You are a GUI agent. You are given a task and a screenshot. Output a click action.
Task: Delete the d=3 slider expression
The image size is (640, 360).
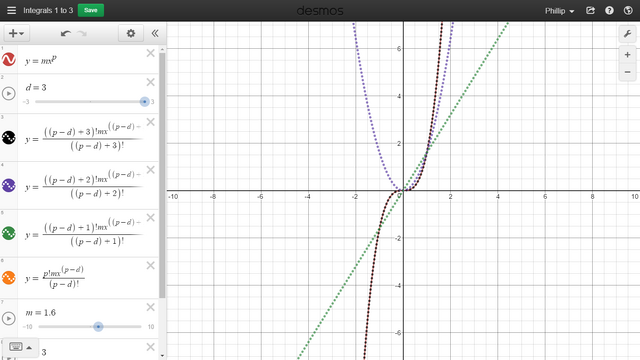coord(151,82)
